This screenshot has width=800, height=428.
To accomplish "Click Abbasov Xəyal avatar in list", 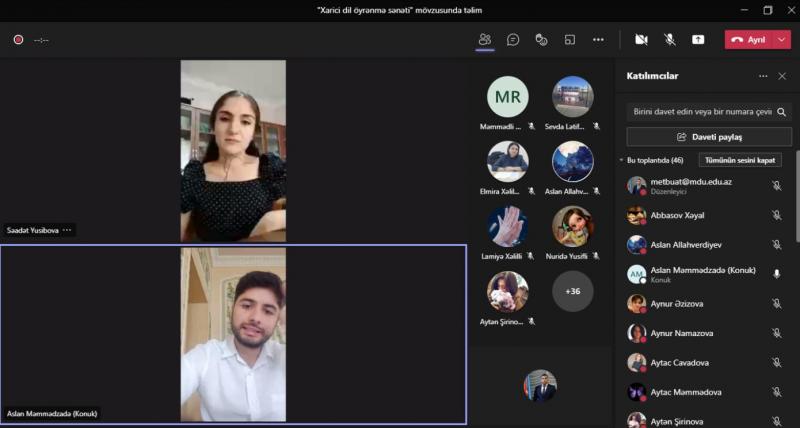I will [x=636, y=215].
